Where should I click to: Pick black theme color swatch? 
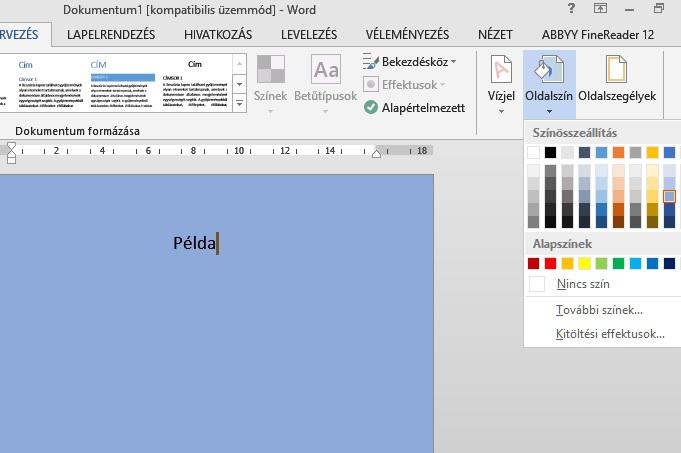[550, 152]
